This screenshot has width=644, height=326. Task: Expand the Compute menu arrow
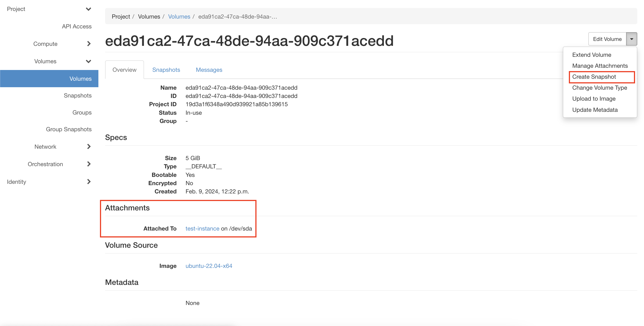tap(89, 44)
